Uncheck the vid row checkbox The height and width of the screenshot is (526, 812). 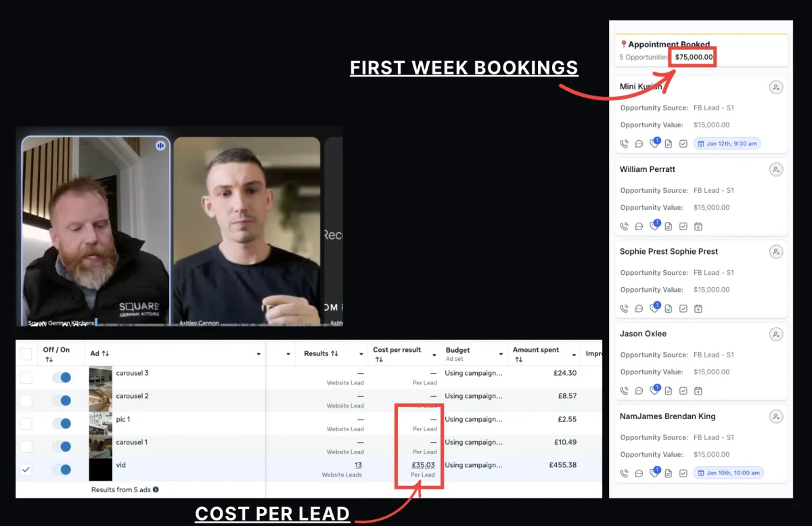click(26, 469)
